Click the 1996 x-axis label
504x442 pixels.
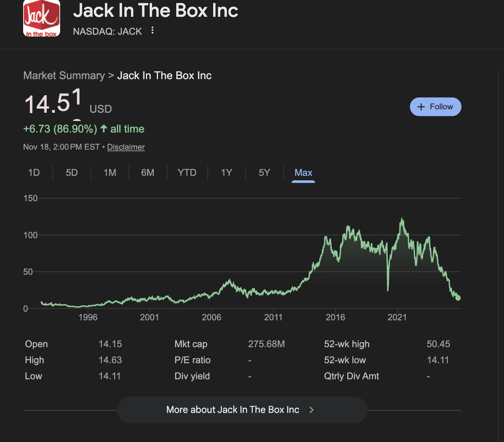(x=88, y=317)
